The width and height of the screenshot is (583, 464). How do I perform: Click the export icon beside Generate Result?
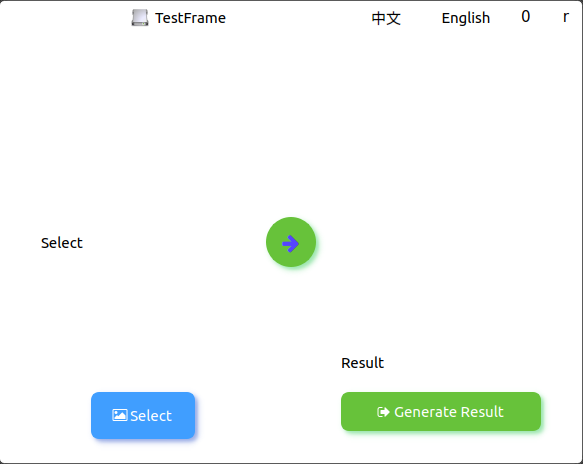pyautogui.click(x=383, y=412)
